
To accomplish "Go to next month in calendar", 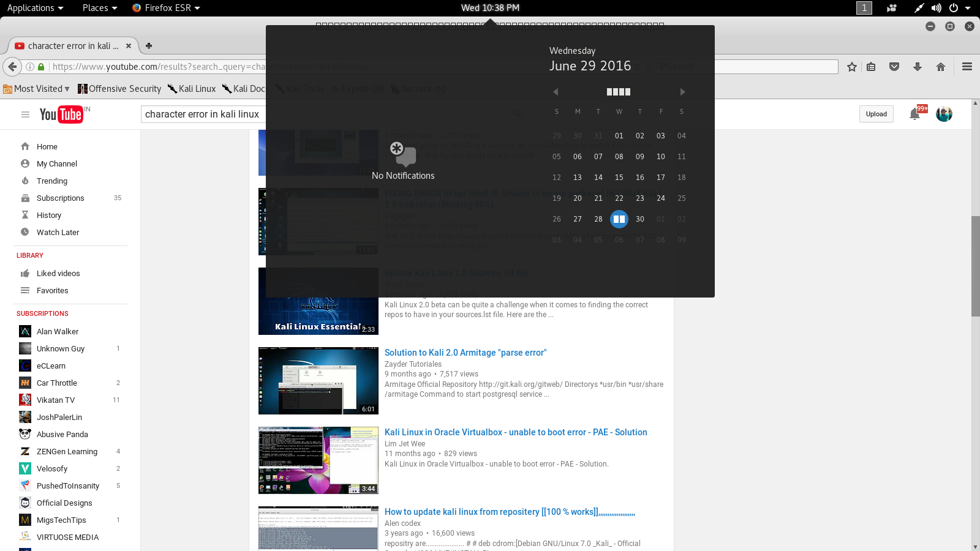I will click(x=682, y=92).
